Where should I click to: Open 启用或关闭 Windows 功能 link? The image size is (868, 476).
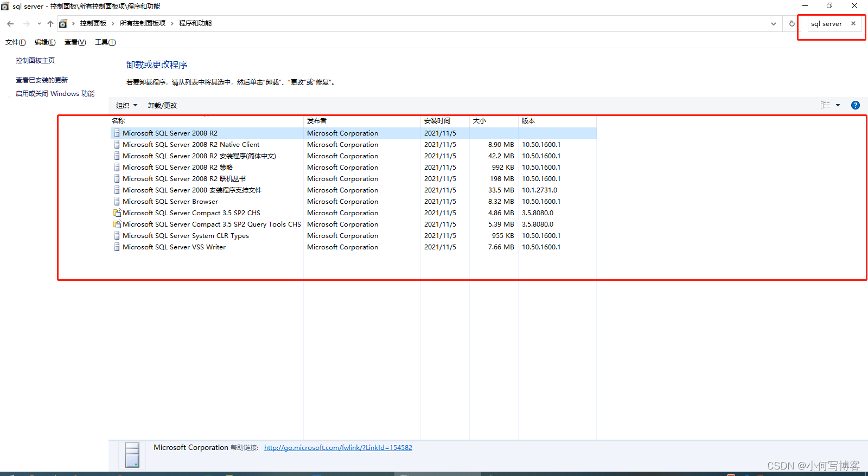tap(55, 94)
